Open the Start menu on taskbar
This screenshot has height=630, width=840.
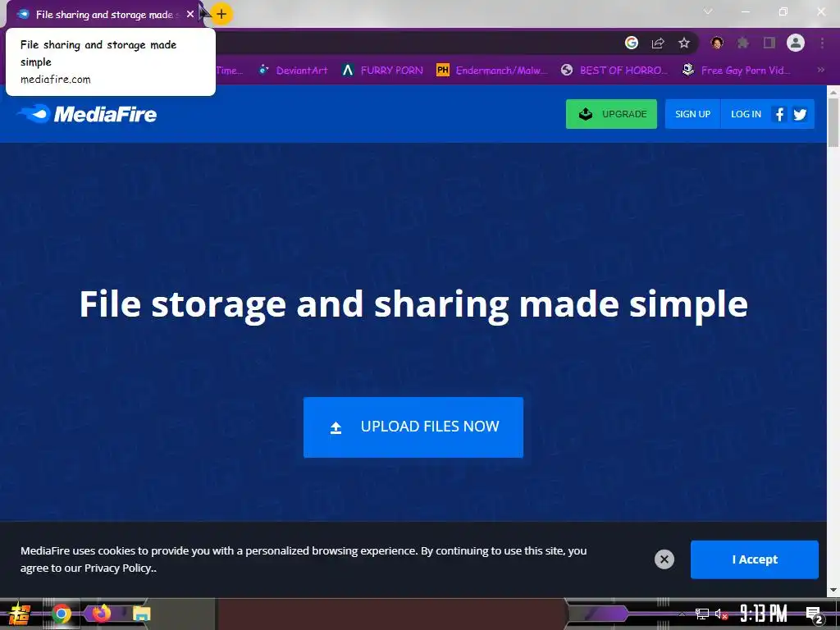click(x=20, y=614)
